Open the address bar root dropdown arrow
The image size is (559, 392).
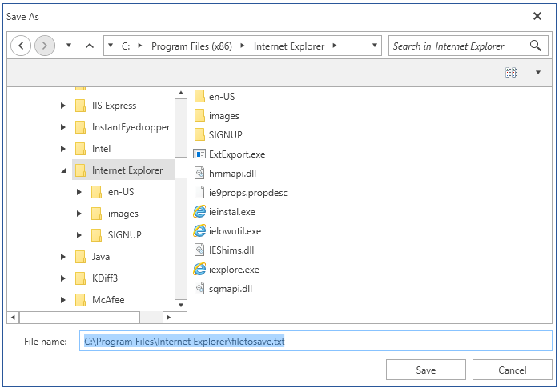[x=111, y=46]
